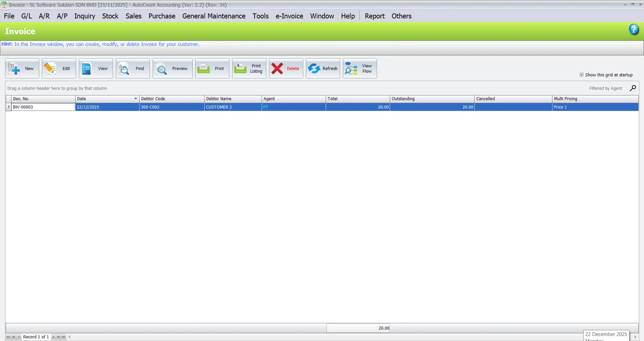Screen dimensions: 644x341
Task: Open the e-Invoice menu
Action: [x=289, y=16]
